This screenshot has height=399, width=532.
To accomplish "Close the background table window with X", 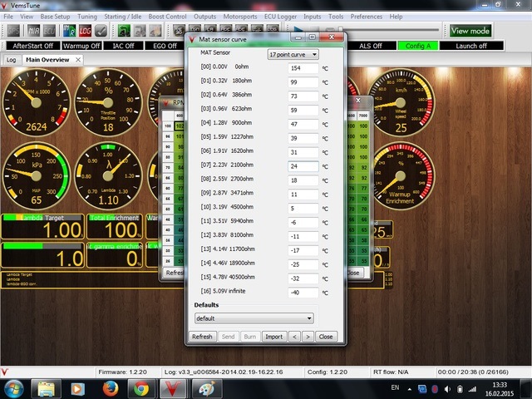I will pyautogui.click(x=358, y=100).
